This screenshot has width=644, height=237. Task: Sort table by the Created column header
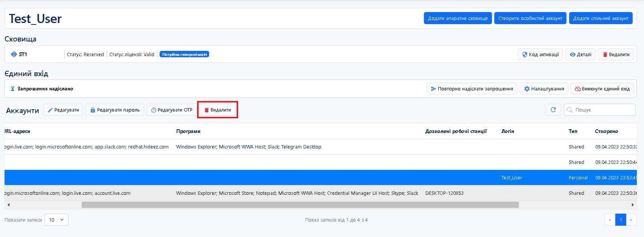[606, 131]
